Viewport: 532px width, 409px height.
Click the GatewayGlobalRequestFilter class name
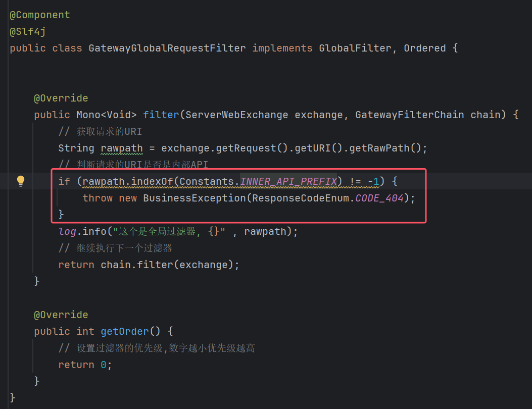click(167, 48)
